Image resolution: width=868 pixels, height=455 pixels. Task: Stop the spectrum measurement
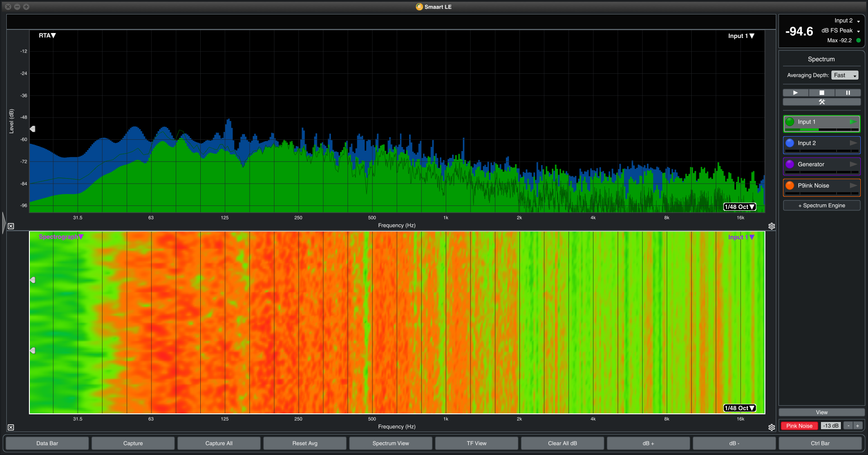click(822, 93)
